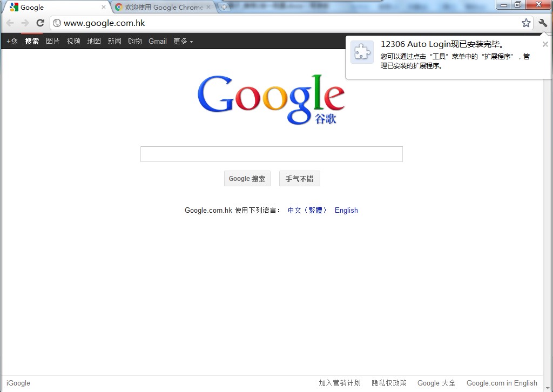Viewport: 553px width, 392px height.
Task: Open Gmail in Google bar
Action: tap(157, 41)
